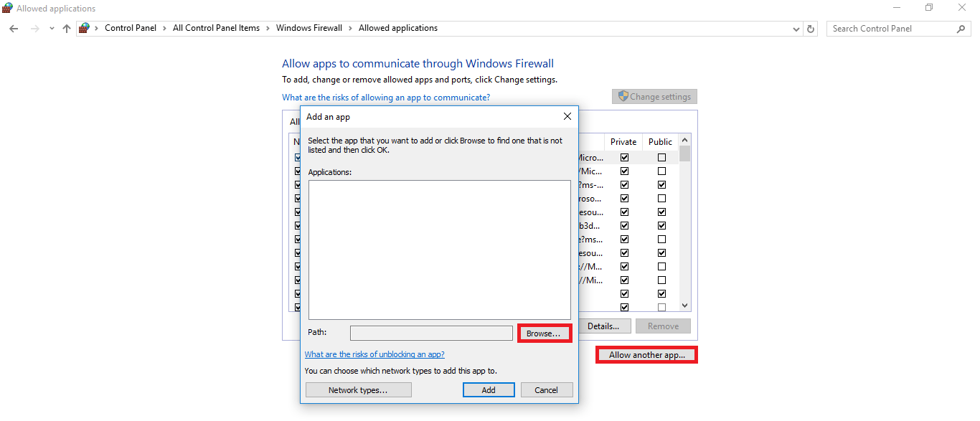Expand the address bar history dropdown
The height and width of the screenshot is (421, 980).
(796, 29)
